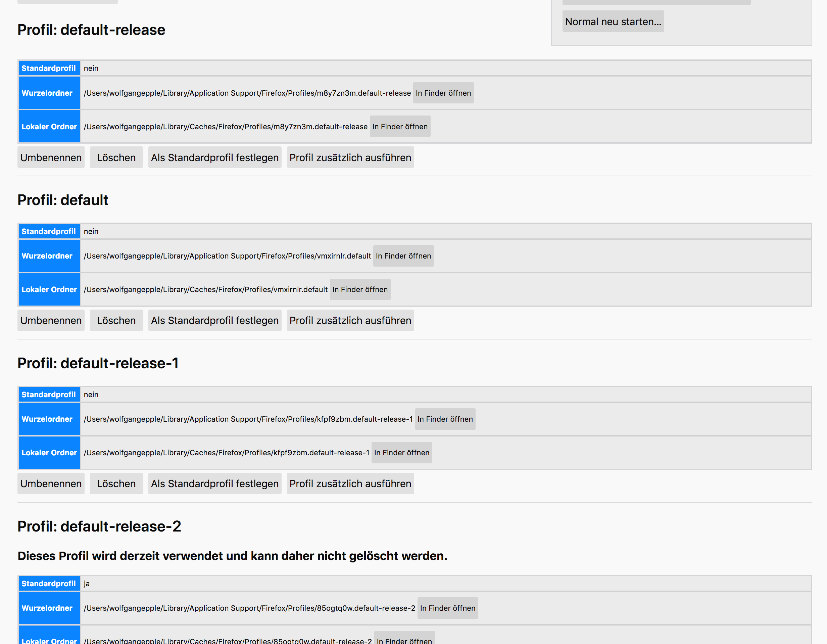Viewport: 827px width, 644px height.
Task: Open default profile's Lokaler Ordner in Finder
Action: click(360, 289)
